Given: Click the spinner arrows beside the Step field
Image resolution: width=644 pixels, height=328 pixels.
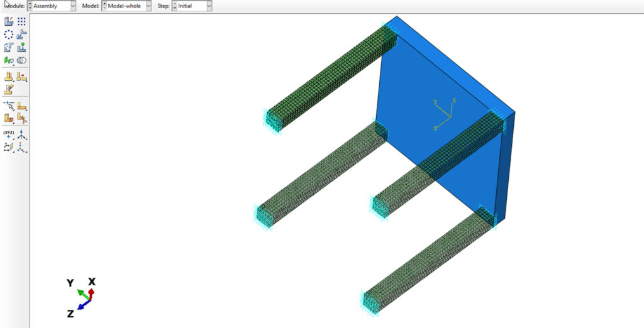Looking at the screenshot, I should coord(175,6).
